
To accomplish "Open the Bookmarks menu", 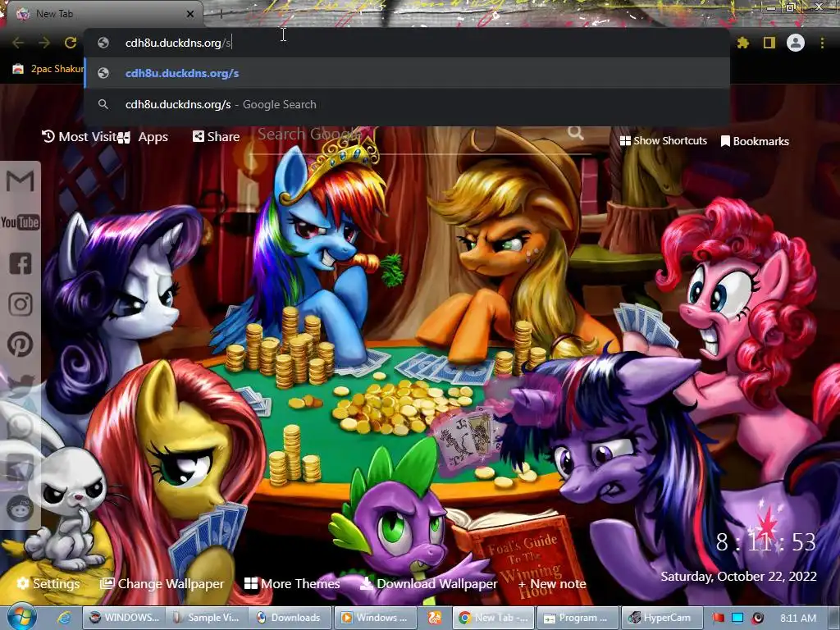I will (755, 141).
